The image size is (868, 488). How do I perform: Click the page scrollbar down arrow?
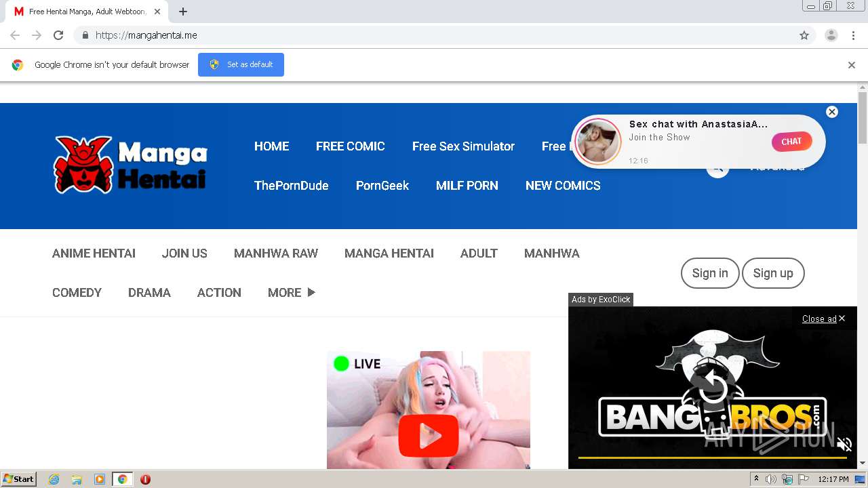(863, 464)
